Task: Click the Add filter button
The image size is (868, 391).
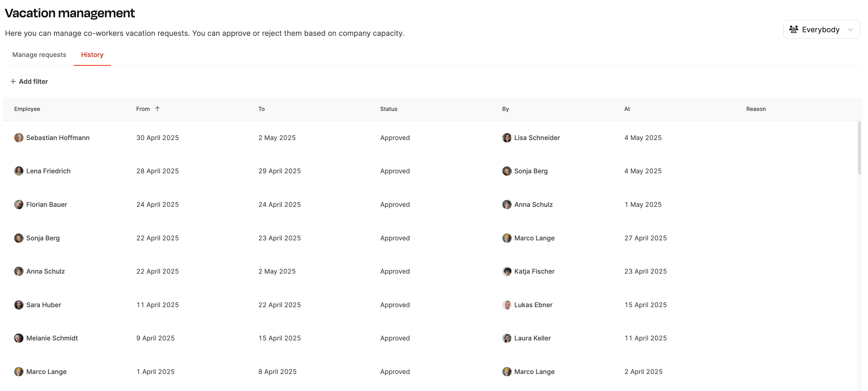Action: (x=29, y=82)
